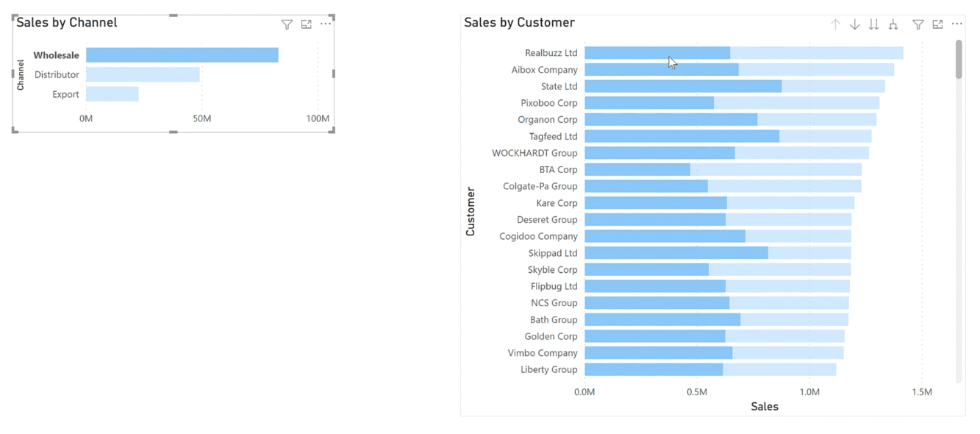Image resolution: width=980 pixels, height=434 pixels.
Task: Select the Liberty Group bar
Action: click(x=710, y=369)
